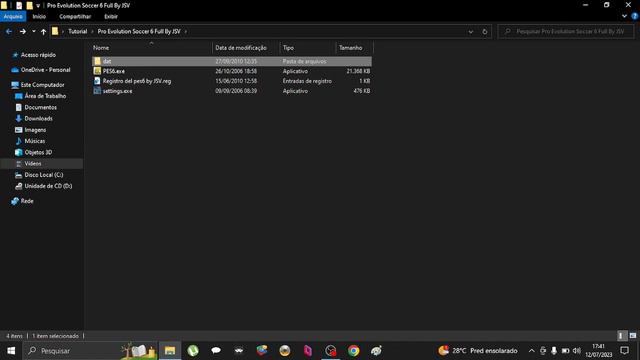Go up one folder level arrow
The height and width of the screenshot is (360, 640).
(43, 31)
